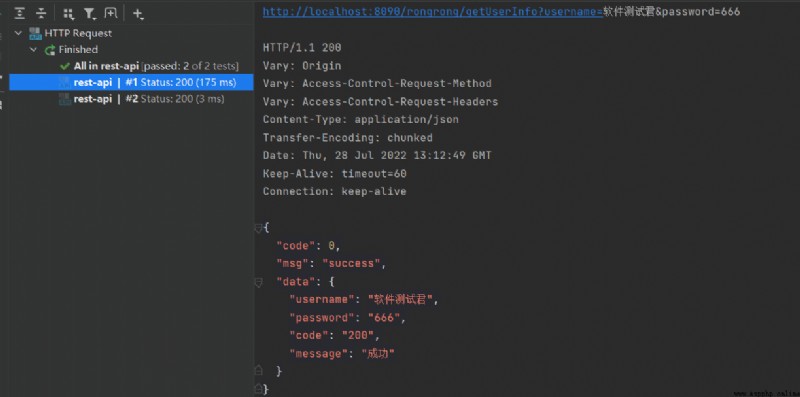Select the Finished node label

click(x=78, y=49)
